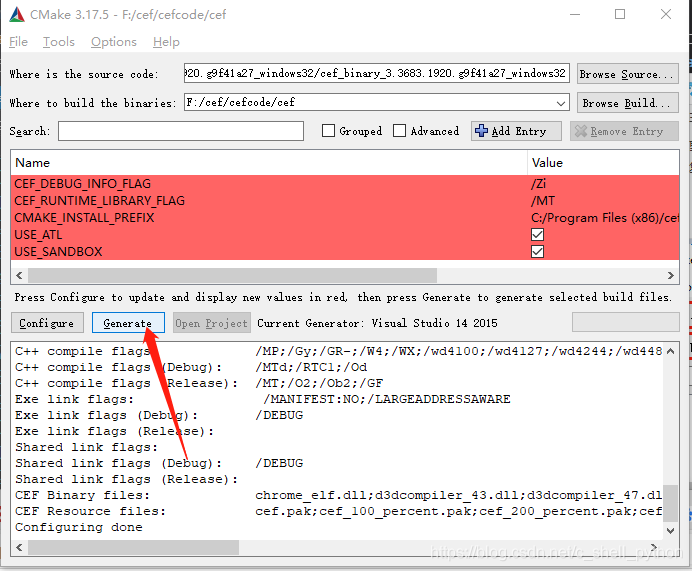This screenshot has width=692, height=571.
Task: Click Browse Source button
Action: (x=627, y=74)
